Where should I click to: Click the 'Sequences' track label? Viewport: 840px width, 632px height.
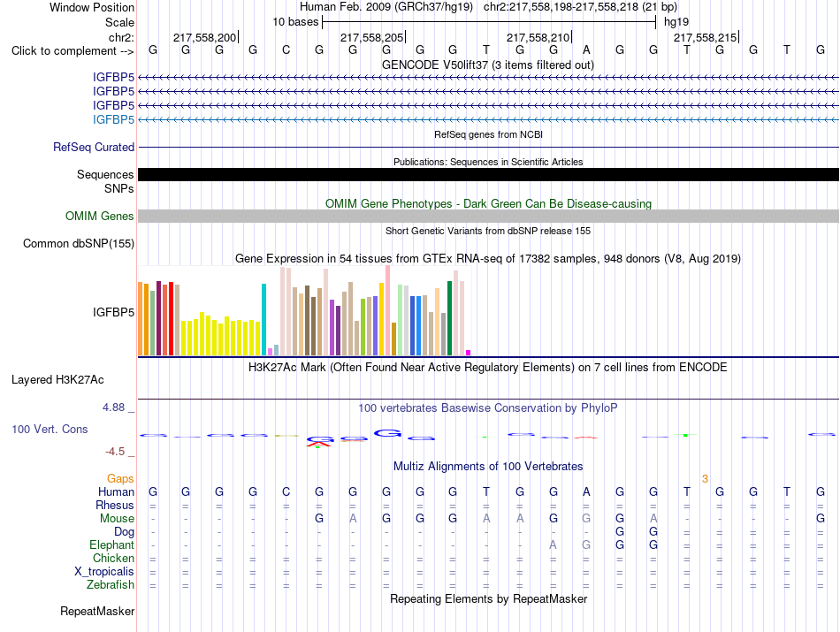tap(105, 175)
